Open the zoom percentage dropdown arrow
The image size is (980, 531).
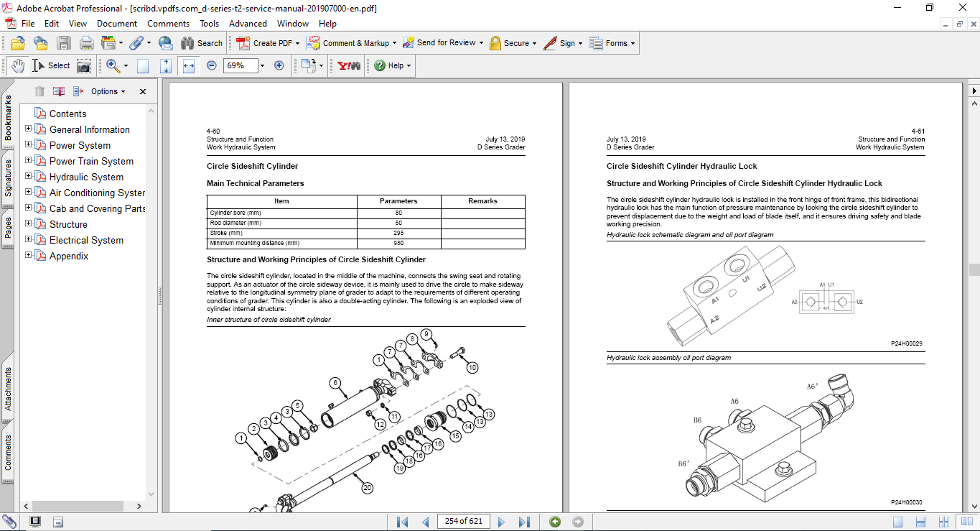[262, 65]
